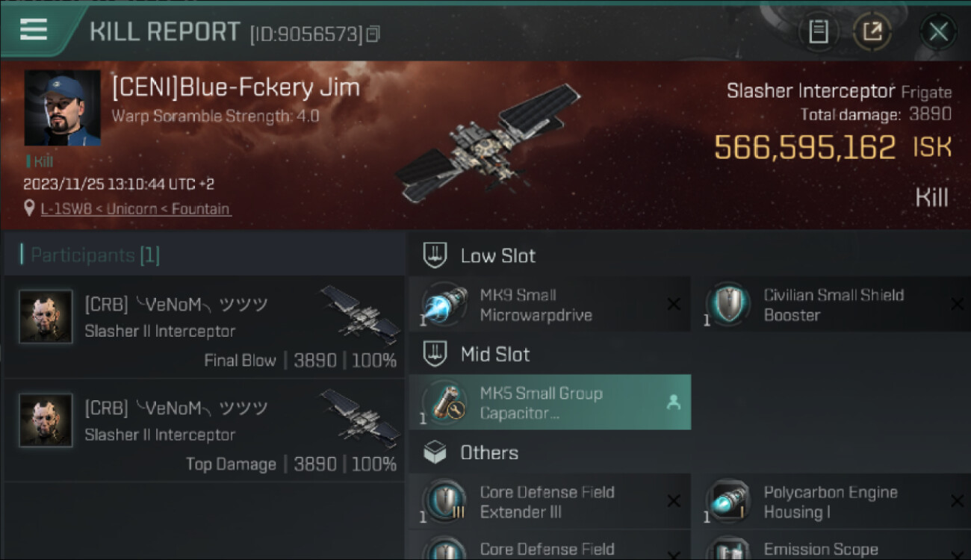Click the share export icon
Image resolution: width=971 pixels, height=560 pixels.
pos(872,31)
